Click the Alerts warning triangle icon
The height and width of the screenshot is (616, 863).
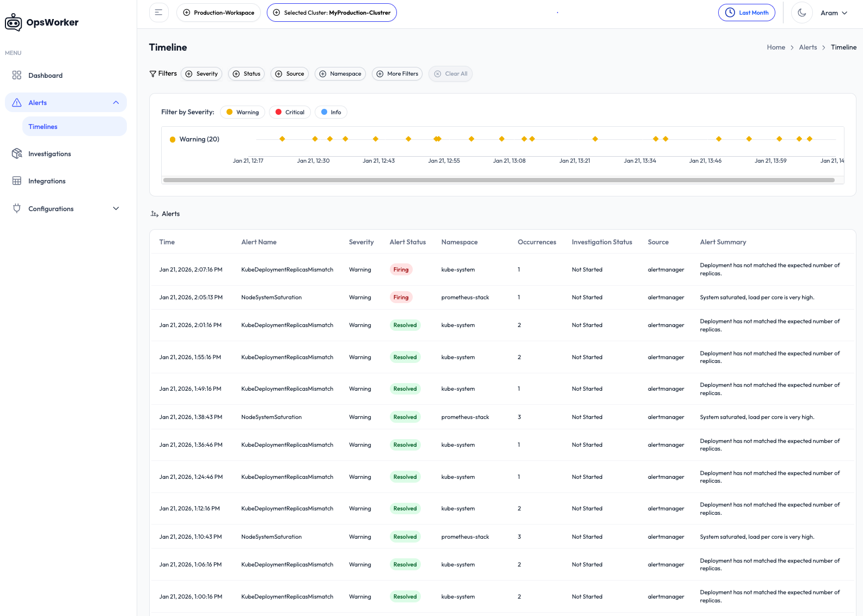(17, 102)
